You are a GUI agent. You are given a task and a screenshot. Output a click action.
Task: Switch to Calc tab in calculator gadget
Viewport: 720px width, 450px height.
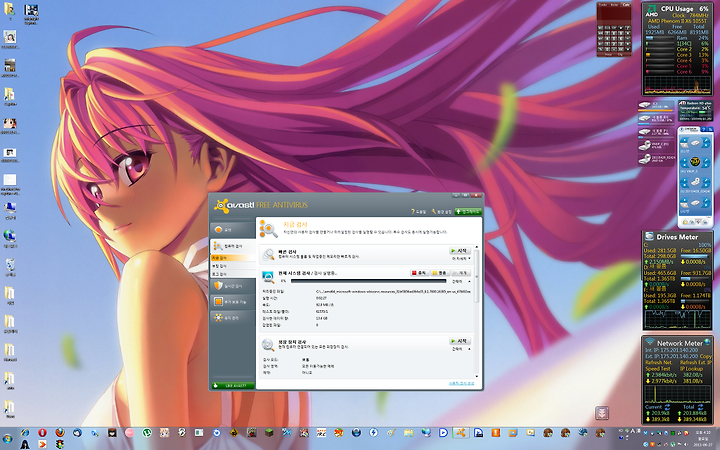[x=625, y=5]
